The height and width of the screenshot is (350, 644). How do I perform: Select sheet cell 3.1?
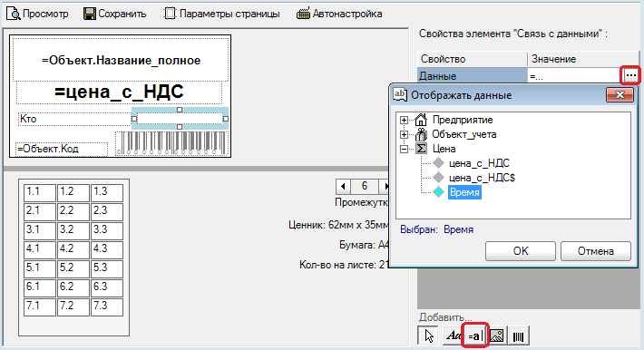pos(39,230)
